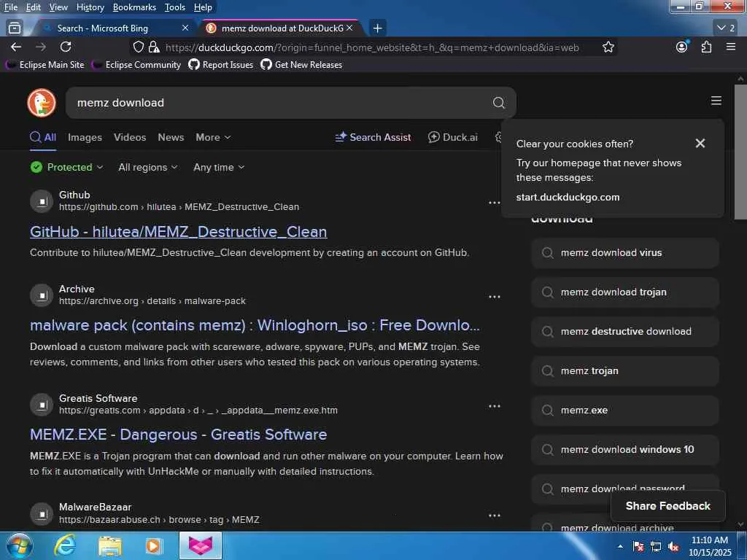Click the DuckDuckGo duck logo

(42, 102)
